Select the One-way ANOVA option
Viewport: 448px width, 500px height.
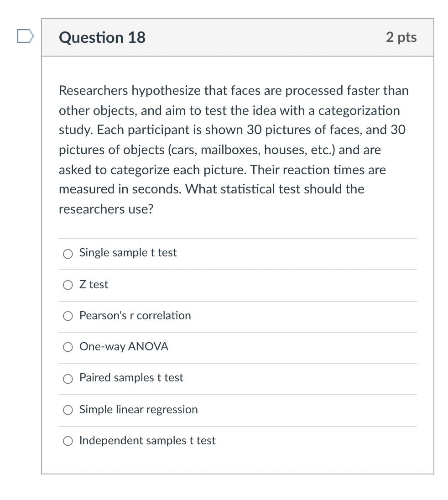coord(68,347)
